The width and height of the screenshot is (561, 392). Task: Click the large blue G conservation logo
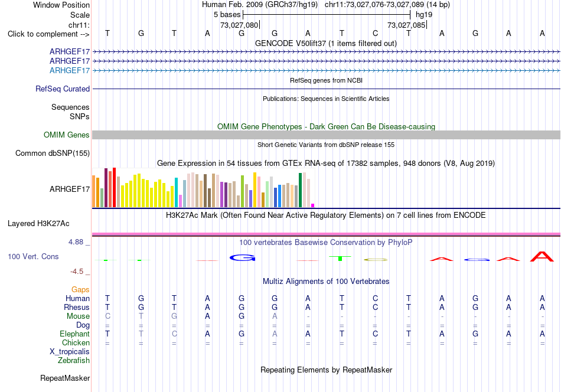[x=242, y=257]
